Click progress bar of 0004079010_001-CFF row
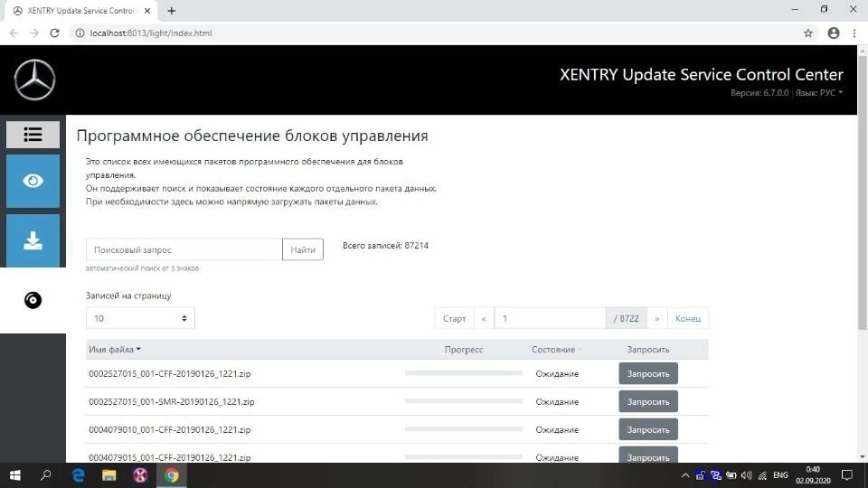 (x=464, y=428)
